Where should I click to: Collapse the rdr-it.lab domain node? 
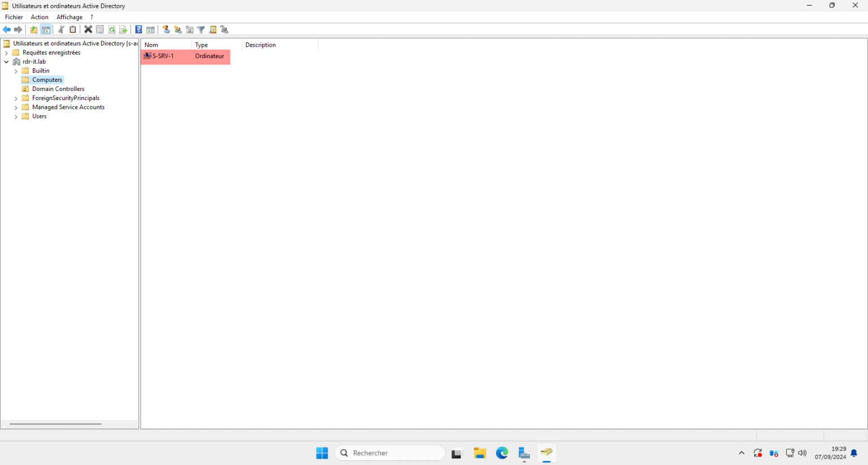(x=6, y=62)
